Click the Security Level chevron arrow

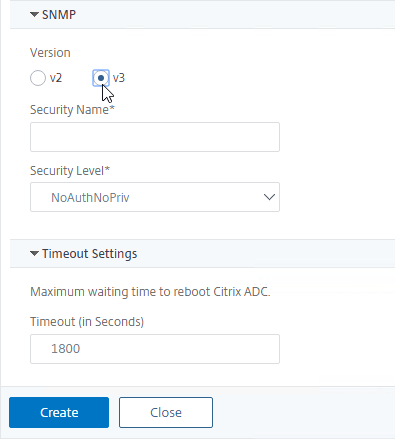click(269, 197)
